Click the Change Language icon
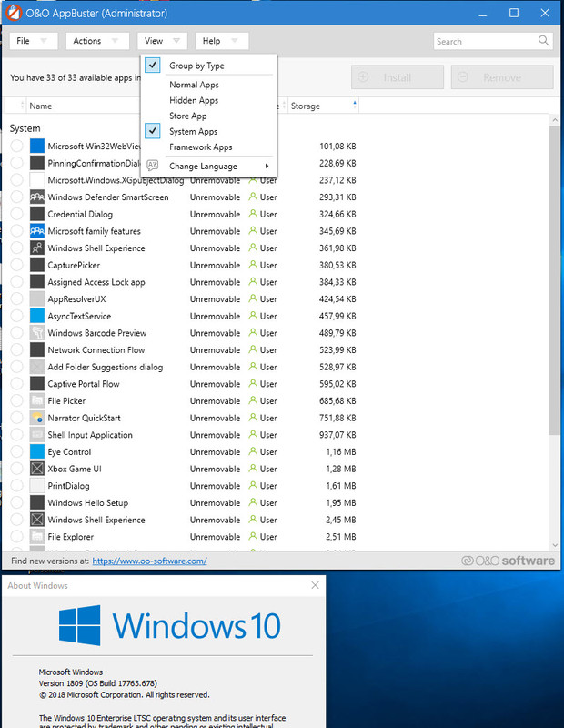Screen dimensions: 564x728 pos(152,166)
